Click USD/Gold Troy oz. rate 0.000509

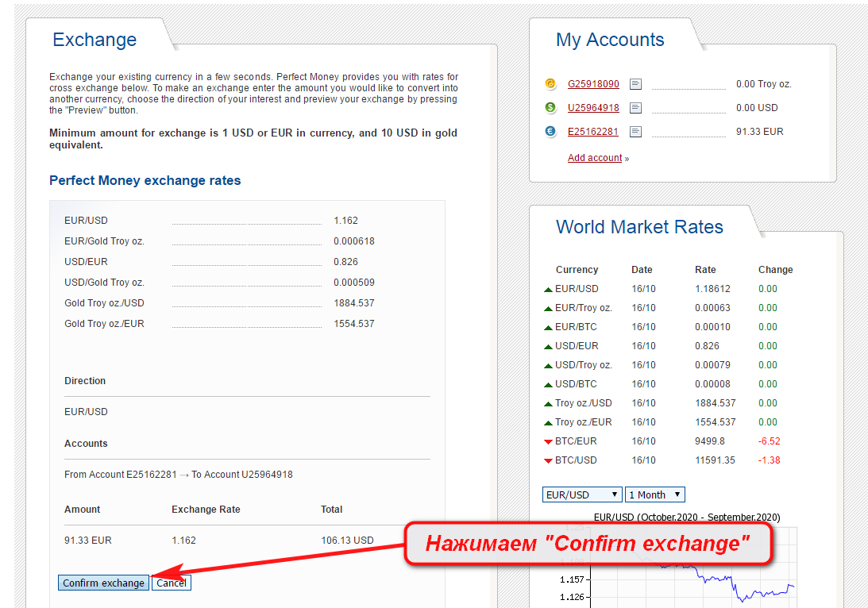(353, 282)
